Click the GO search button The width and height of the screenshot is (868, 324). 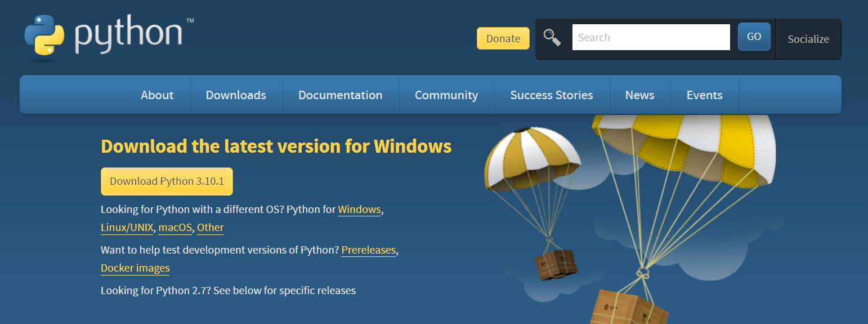coord(754,37)
